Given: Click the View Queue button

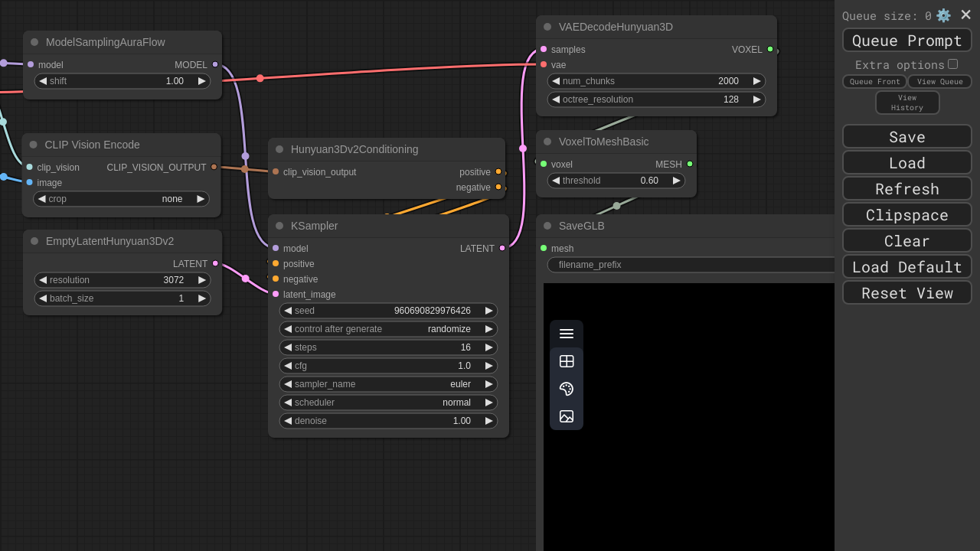Looking at the screenshot, I should point(939,82).
